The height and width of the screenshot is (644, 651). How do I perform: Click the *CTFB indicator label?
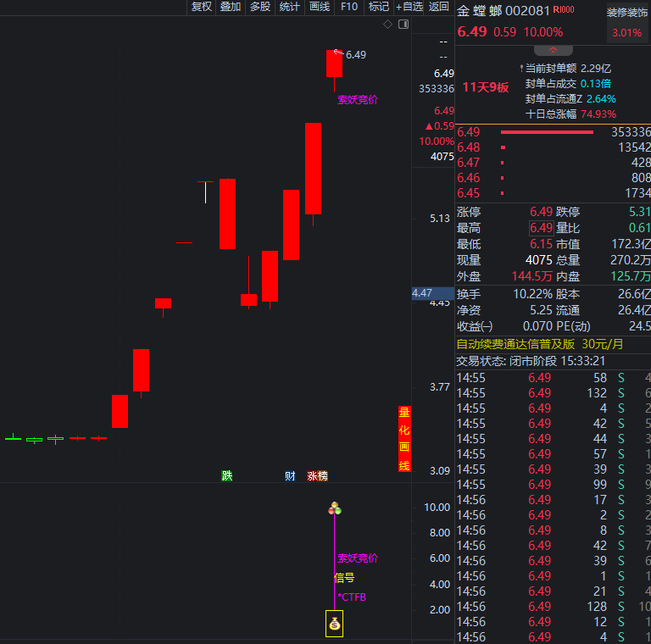(352, 597)
